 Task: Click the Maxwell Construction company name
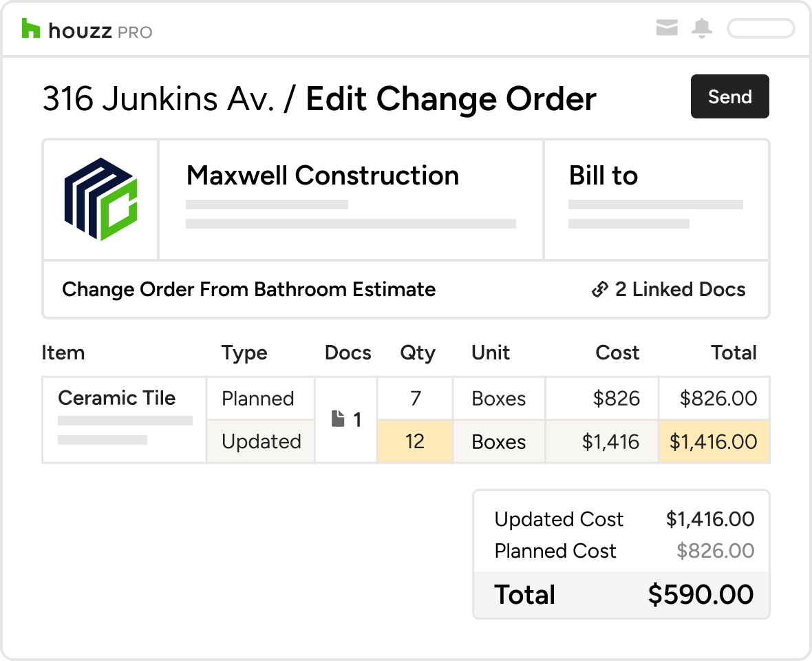323,176
